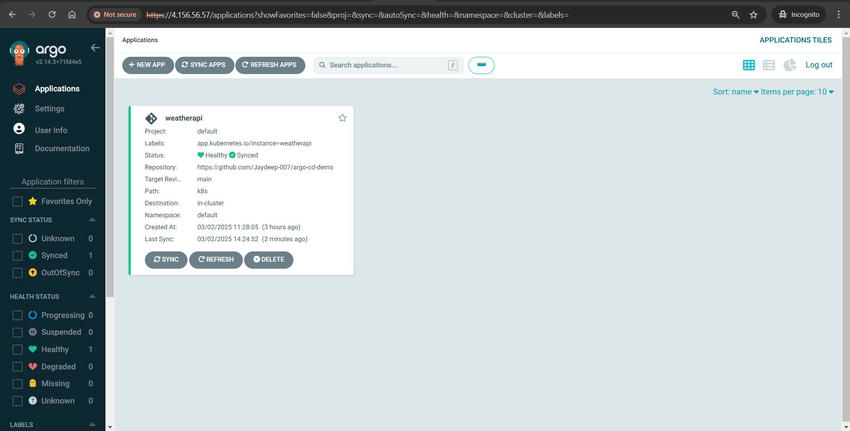Switch to the summary pie chart view

coord(790,65)
